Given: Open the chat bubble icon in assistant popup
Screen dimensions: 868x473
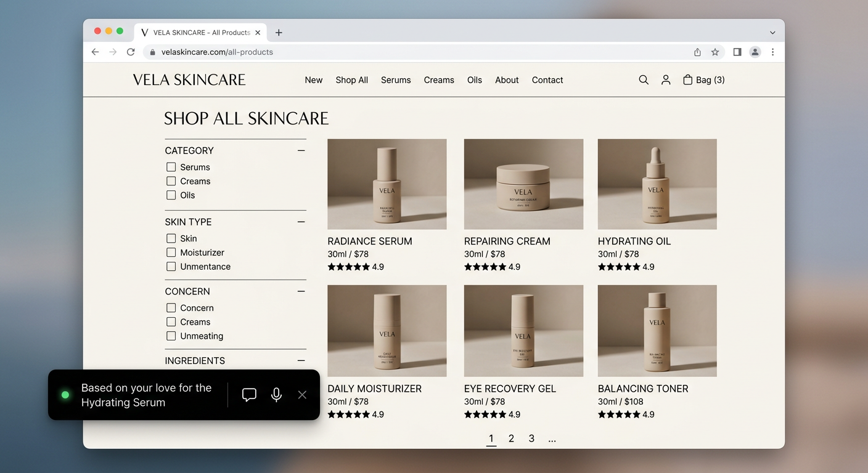Looking at the screenshot, I should coord(249,395).
